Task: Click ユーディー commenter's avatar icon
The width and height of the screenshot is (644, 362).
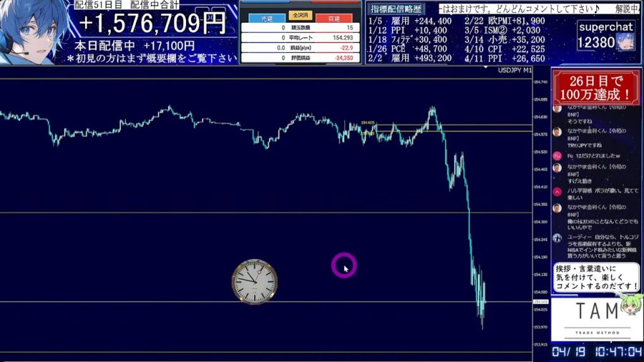Action: tap(557, 238)
